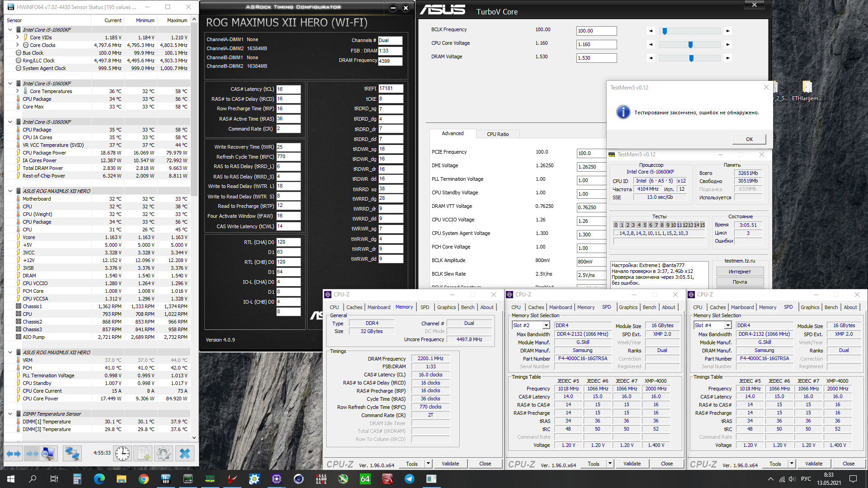Click the monitor with magnifier icon

(x=48, y=453)
